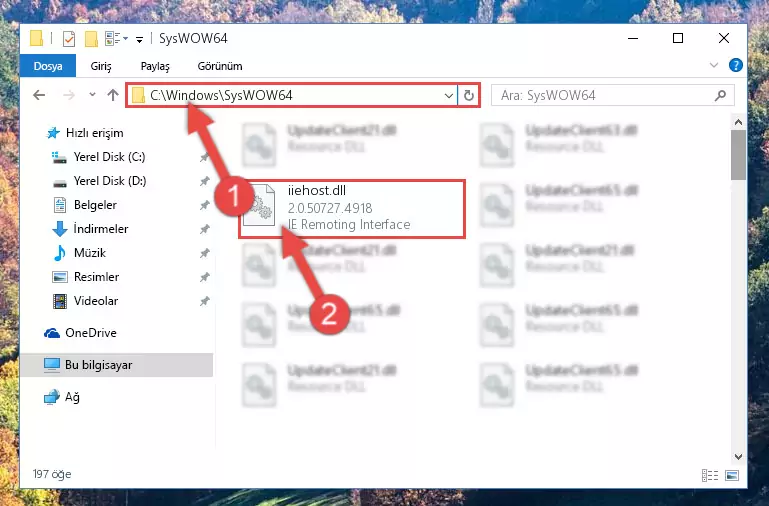
Task: Open the Customize Quick Access Toolbar dropdown
Action: [x=140, y=39]
